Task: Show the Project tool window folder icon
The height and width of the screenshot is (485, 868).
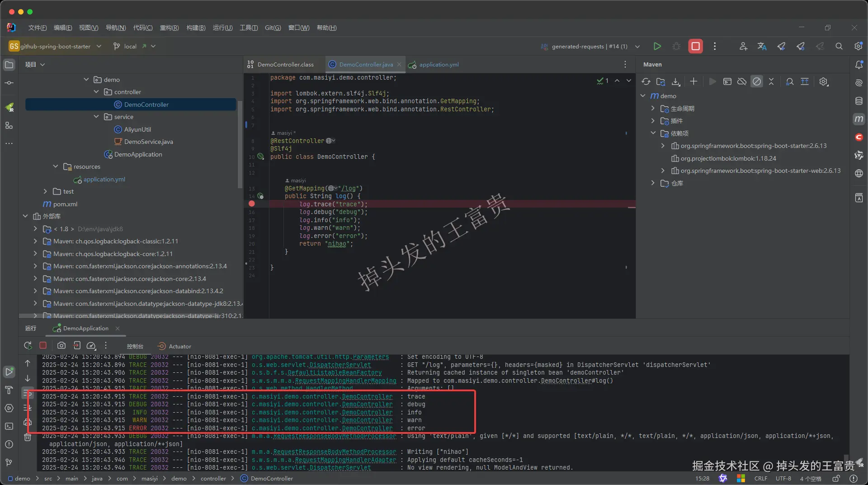Action: tap(9, 65)
